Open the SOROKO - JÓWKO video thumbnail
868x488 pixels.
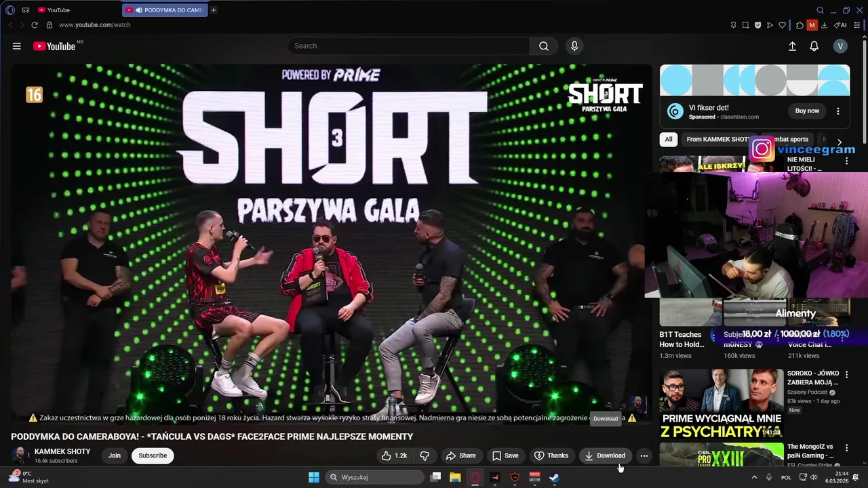tap(722, 404)
